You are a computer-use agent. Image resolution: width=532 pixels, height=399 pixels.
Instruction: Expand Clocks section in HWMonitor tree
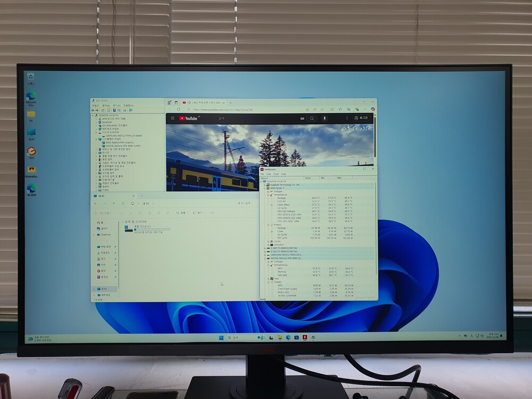pos(267,241)
